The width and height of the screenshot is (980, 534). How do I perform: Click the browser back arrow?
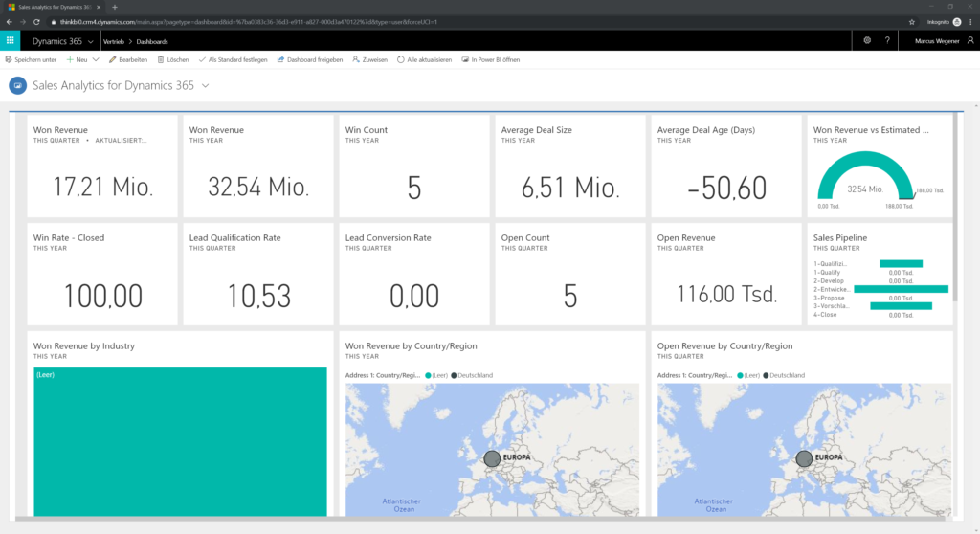[x=9, y=22]
